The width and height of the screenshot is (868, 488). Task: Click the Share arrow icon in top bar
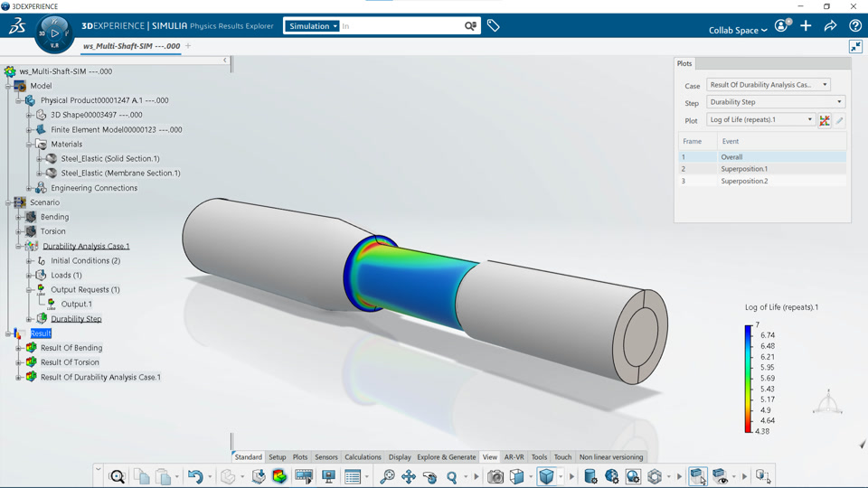click(830, 25)
